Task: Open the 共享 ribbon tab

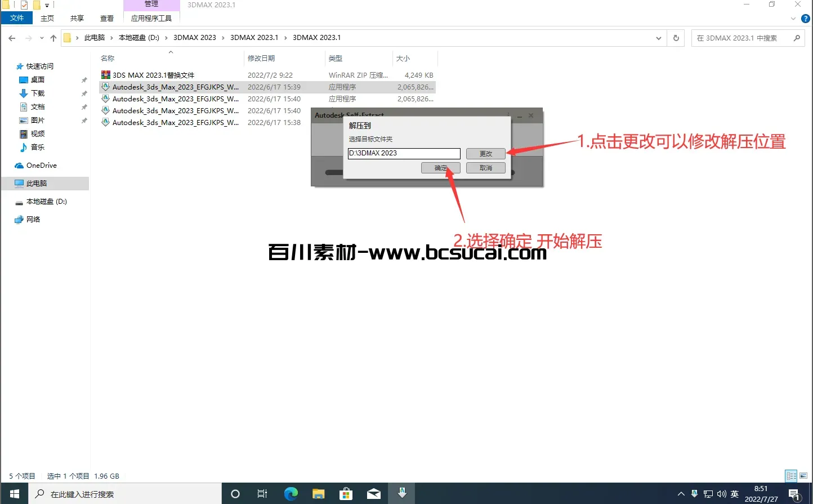Action: (77, 18)
